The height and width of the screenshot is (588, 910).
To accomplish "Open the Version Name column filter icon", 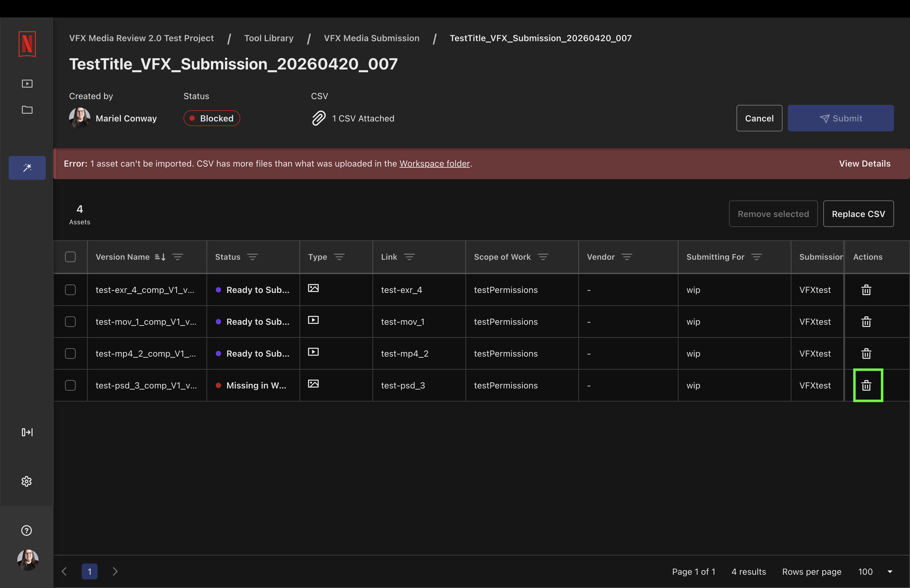I will pyautogui.click(x=177, y=257).
